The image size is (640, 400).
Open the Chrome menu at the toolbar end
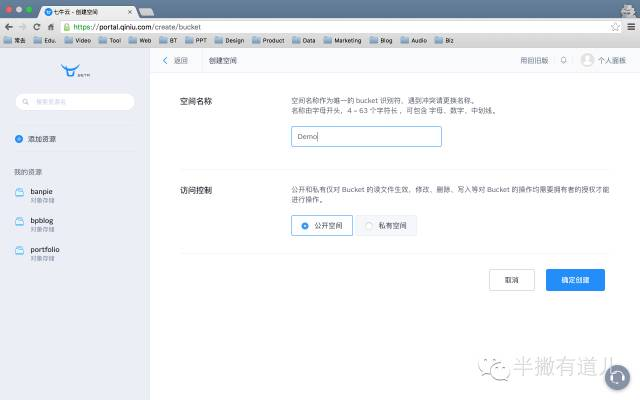click(629, 27)
